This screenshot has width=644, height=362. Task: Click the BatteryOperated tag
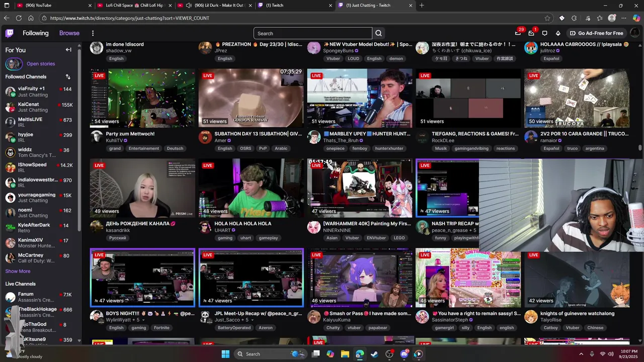tap(234, 328)
